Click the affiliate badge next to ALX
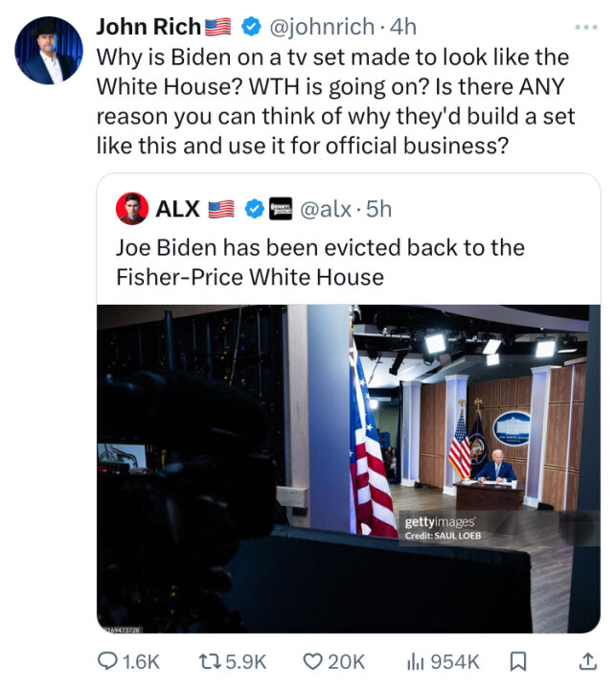The width and height of the screenshot is (616, 690). 282,208
